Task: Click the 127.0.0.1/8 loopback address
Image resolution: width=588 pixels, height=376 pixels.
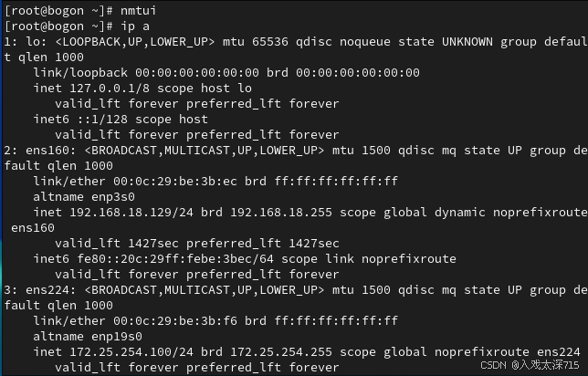Action: point(110,88)
